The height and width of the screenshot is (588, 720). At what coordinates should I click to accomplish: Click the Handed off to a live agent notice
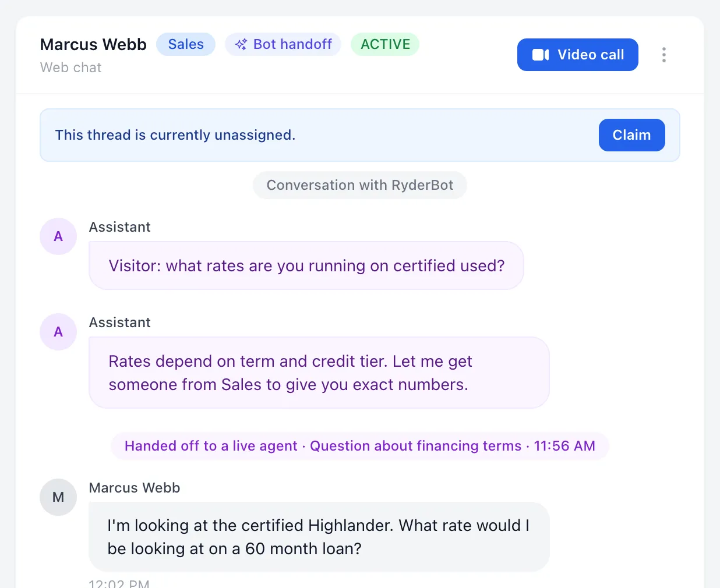[x=360, y=446]
